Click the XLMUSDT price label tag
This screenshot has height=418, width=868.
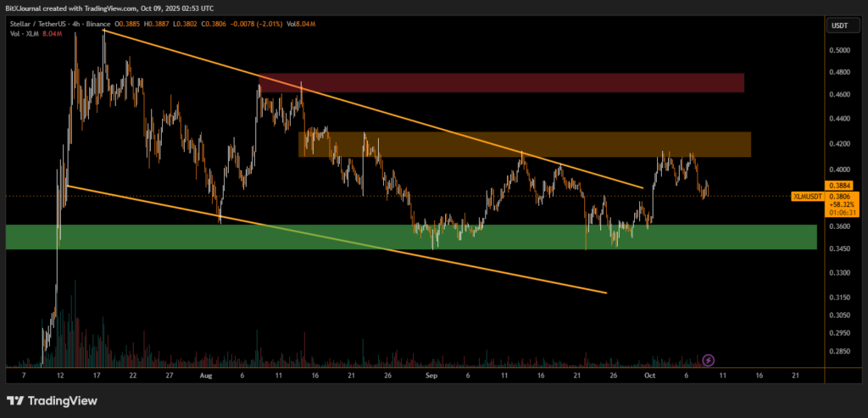(x=807, y=196)
